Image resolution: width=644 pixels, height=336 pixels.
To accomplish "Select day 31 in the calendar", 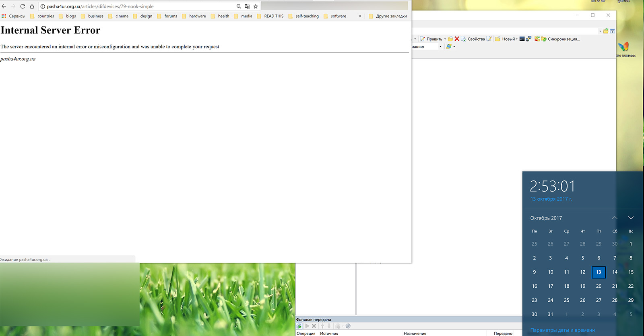I will [x=550, y=315].
